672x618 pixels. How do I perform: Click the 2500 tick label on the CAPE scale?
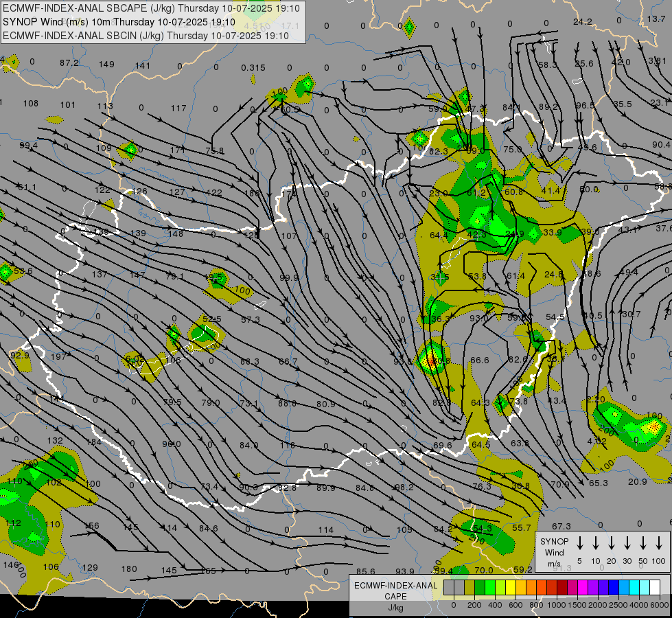[618, 605]
